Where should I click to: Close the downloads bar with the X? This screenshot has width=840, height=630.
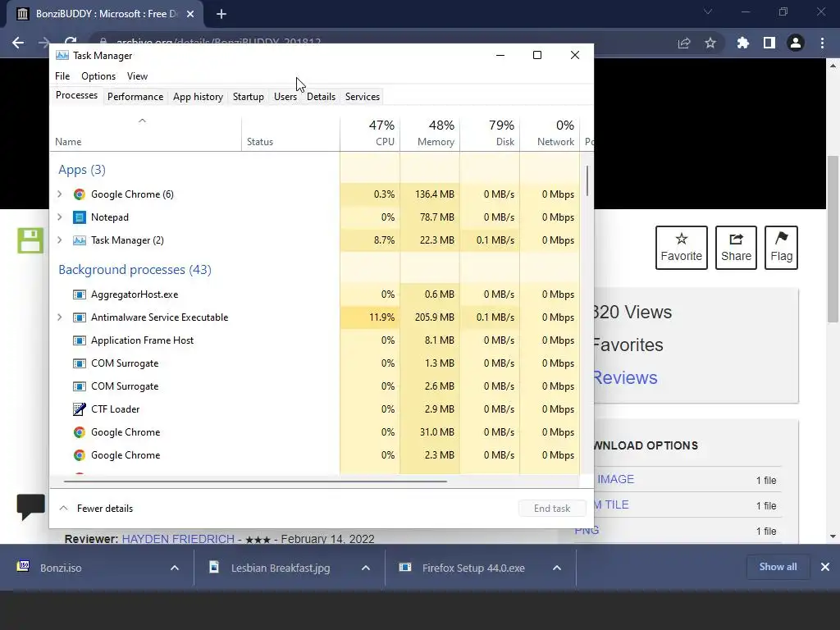825,567
